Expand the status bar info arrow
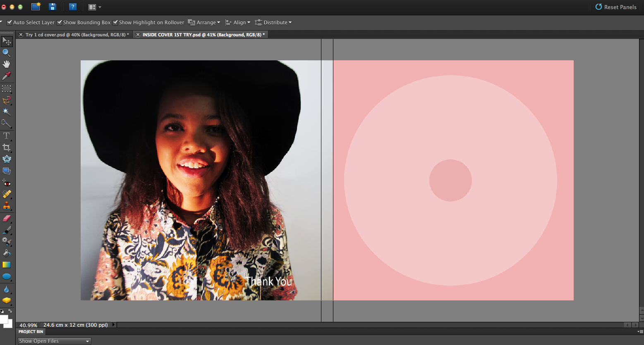The height and width of the screenshot is (345, 644). click(x=114, y=325)
